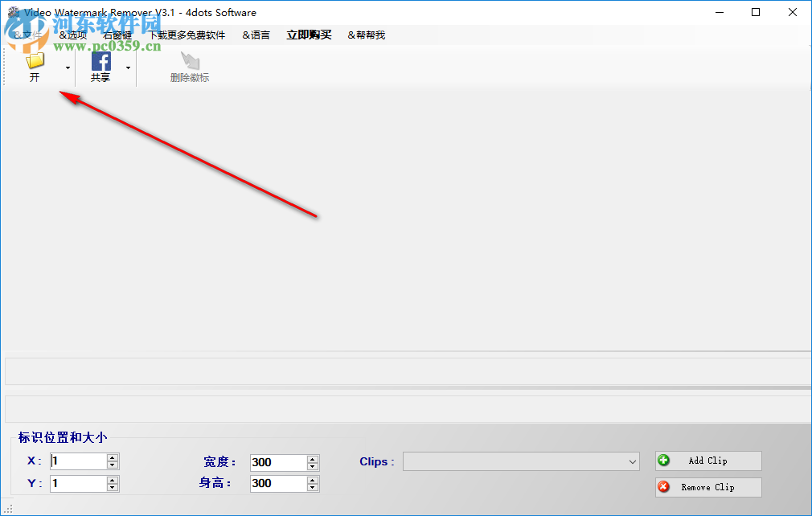The image size is (812, 516).
Task: Expand the dropdown arrow next to 开
Action: click(67, 67)
